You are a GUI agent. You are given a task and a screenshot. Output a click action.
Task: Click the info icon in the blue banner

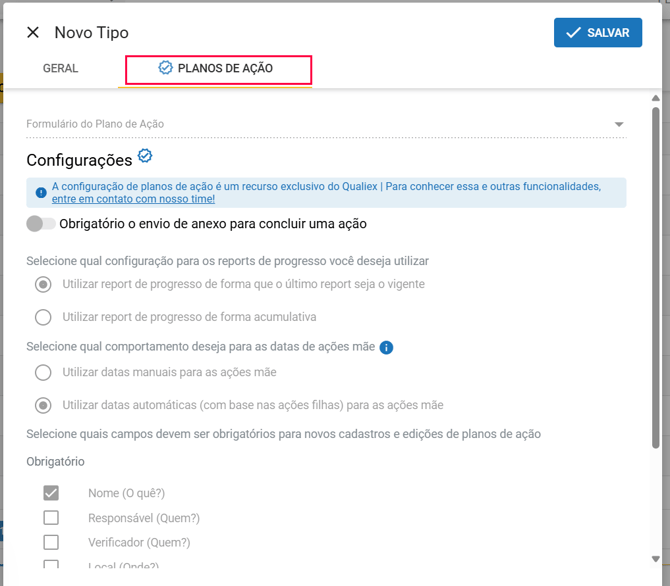click(x=41, y=192)
